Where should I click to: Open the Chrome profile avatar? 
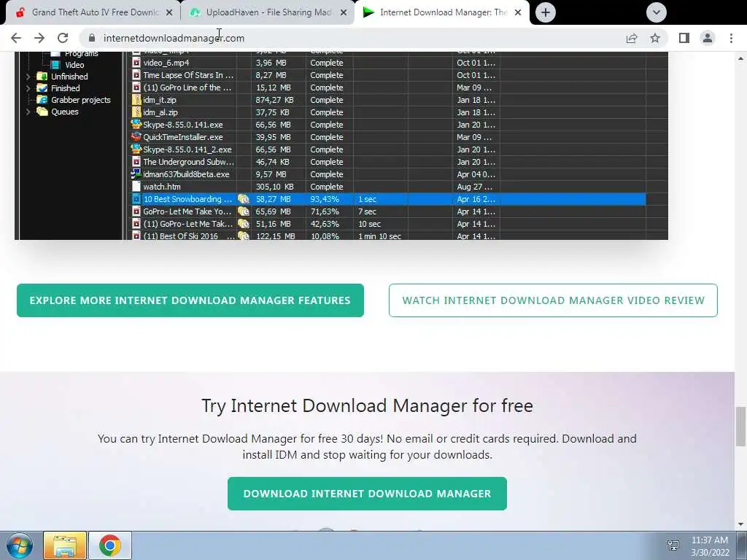point(708,38)
